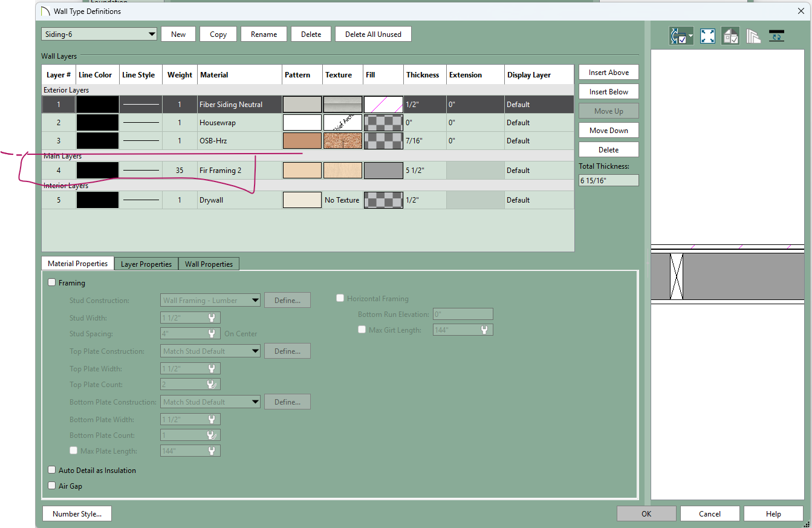Click the wrench icon in Bottom Plate Count field
Viewport: 812px width, 528px height.
212,435
